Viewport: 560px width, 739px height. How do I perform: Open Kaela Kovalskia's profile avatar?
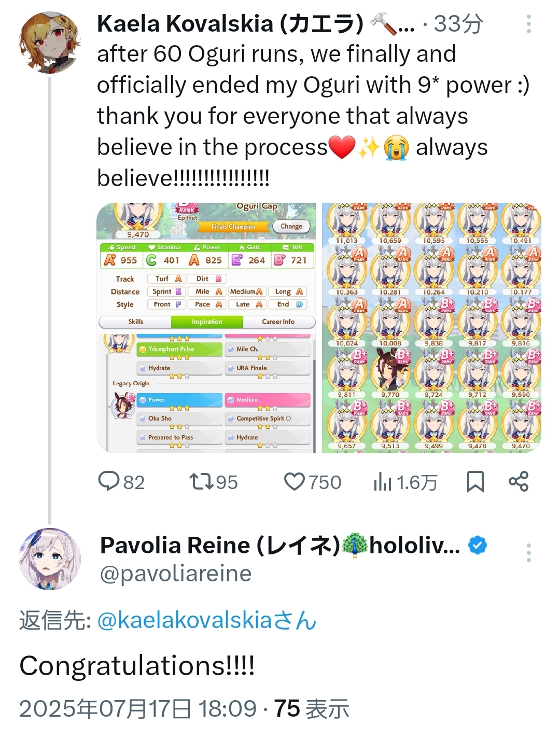[x=50, y=42]
